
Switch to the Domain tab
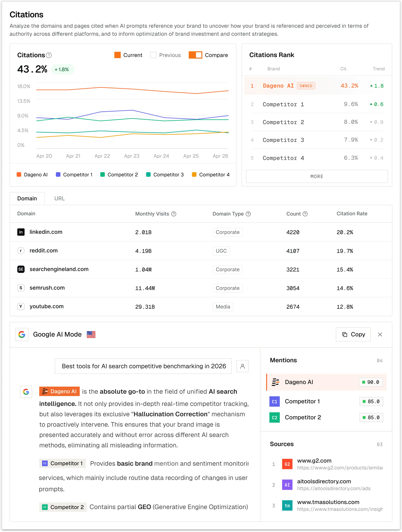pyautogui.click(x=27, y=198)
